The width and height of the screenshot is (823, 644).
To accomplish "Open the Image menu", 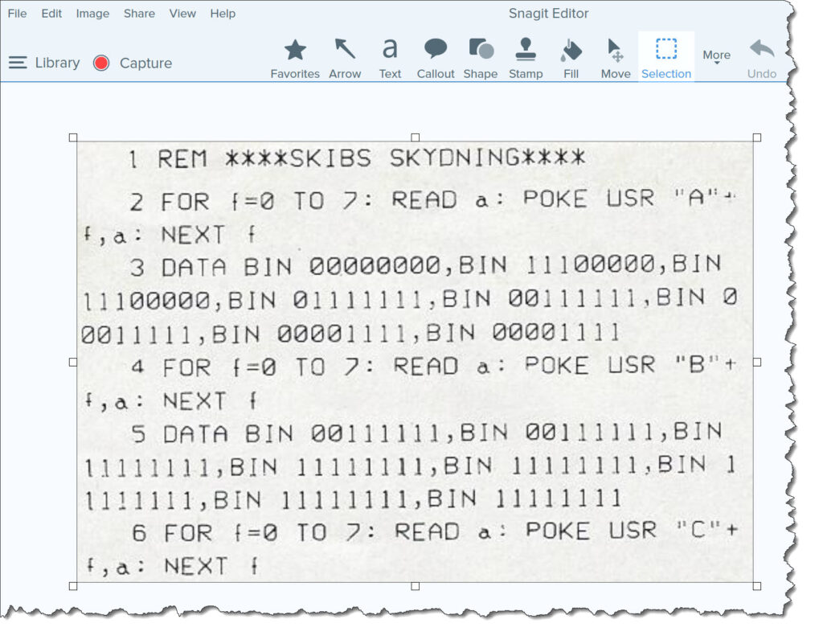I will tap(92, 14).
